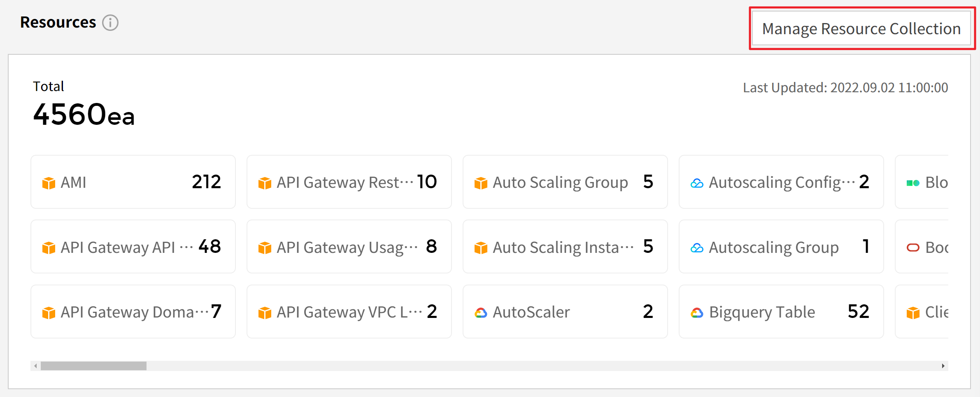Click the horizontal scrollbar thumb
This screenshot has width=980, height=397.
pos(93,366)
